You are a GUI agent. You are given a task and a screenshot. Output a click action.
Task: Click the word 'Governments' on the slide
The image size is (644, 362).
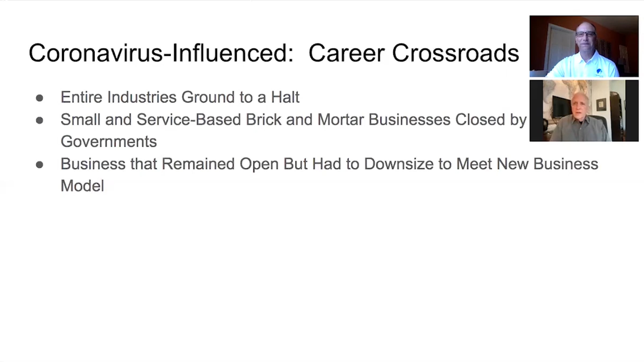109,141
